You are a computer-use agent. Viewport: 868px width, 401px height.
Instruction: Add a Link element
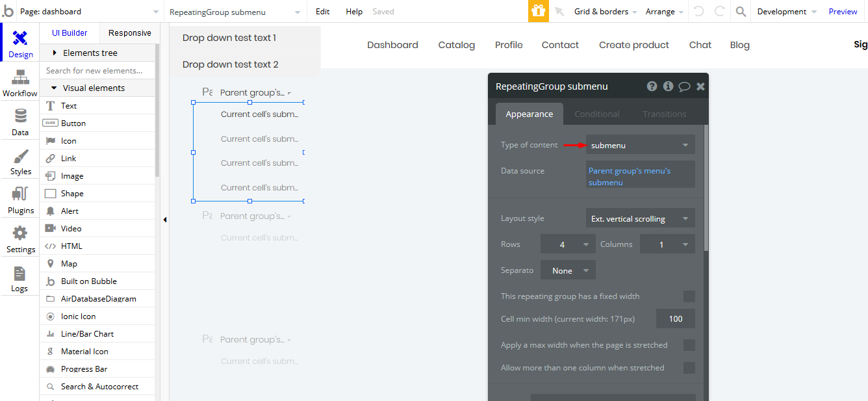click(x=97, y=159)
